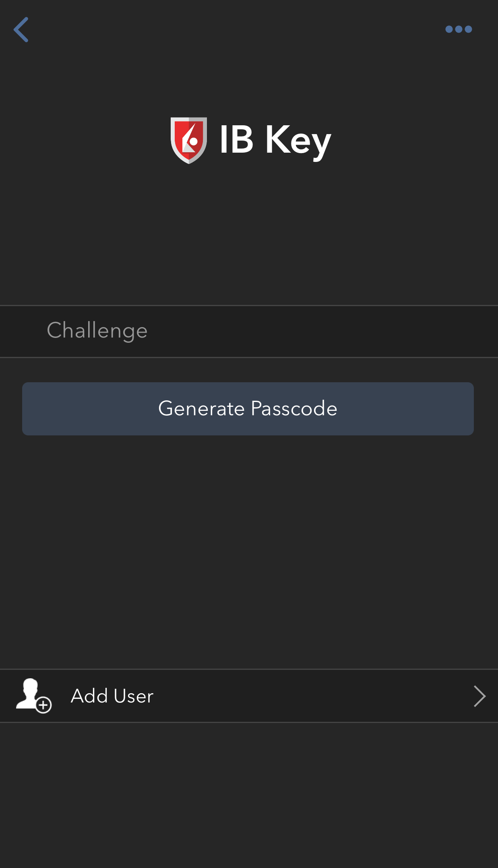Tap the add user person icon

[x=34, y=696]
